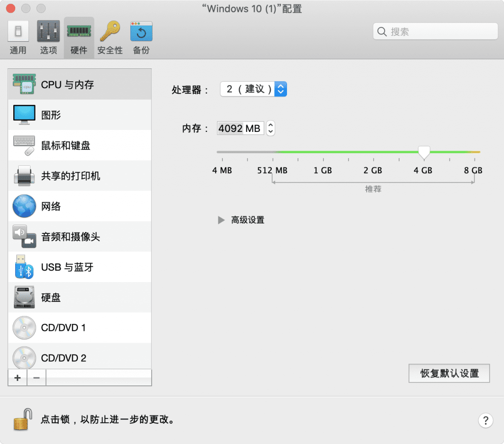Click 恢复默认设置 button
The height and width of the screenshot is (444, 504).
pyautogui.click(x=448, y=373)
